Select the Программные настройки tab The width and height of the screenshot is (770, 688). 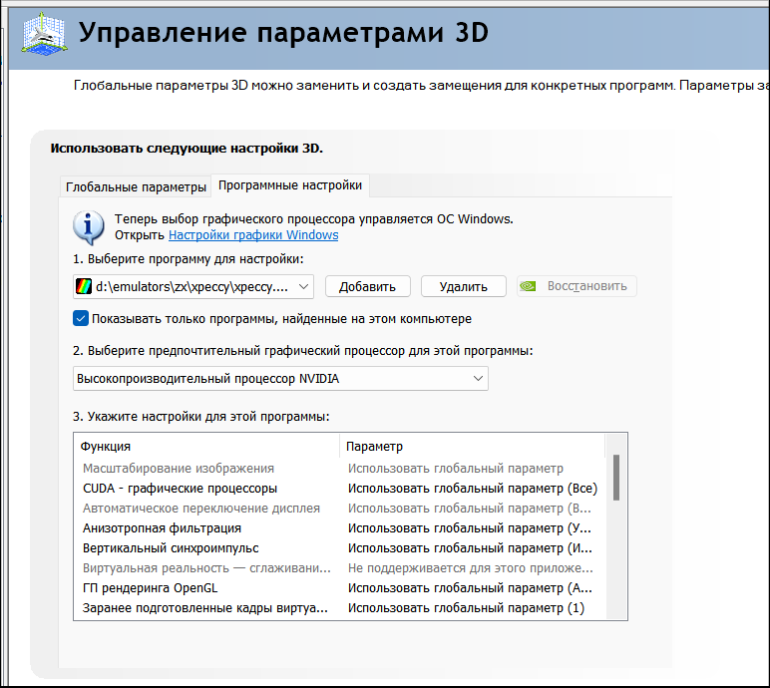[290, 185]
